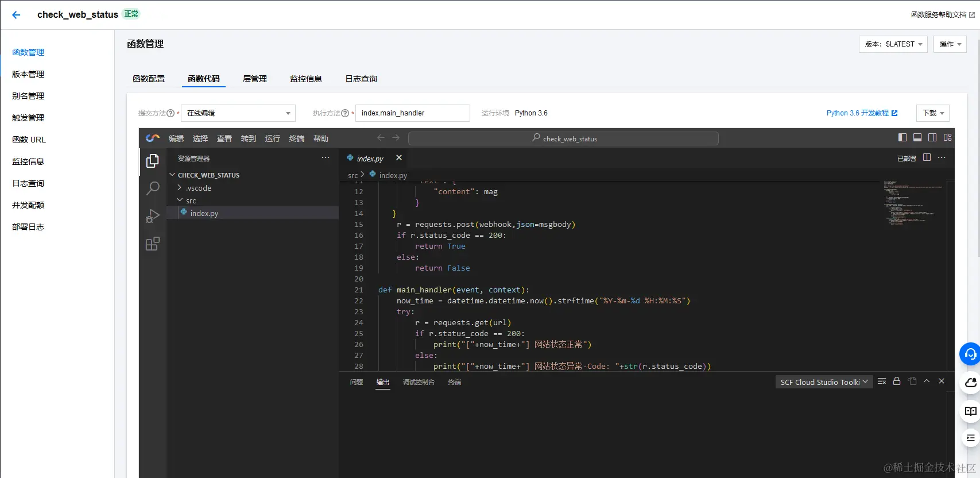Collapse the floating toolbar menu icon
980x478 pixels.
[x=970, y=438]
